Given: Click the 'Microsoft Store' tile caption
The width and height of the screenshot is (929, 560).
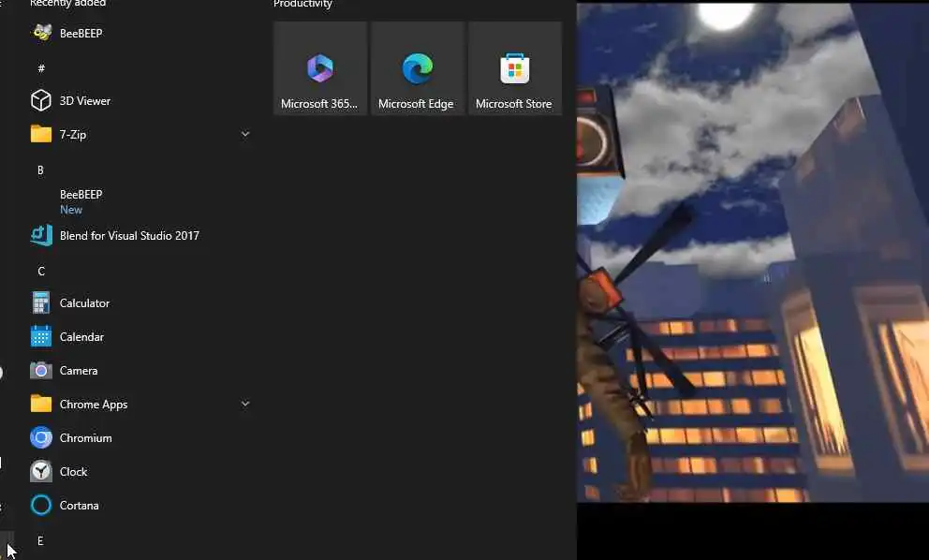Looking at the screenshot, I should coord(514,104).
